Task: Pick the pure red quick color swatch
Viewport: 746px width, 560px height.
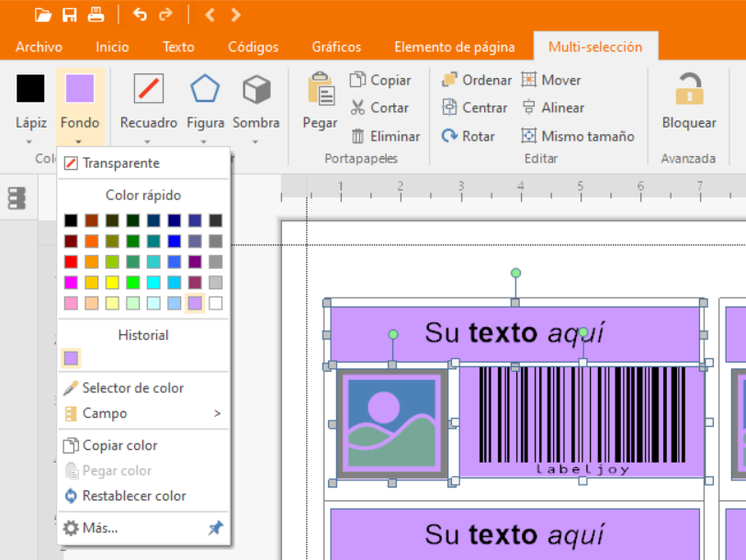Action: tap(71, 262)
